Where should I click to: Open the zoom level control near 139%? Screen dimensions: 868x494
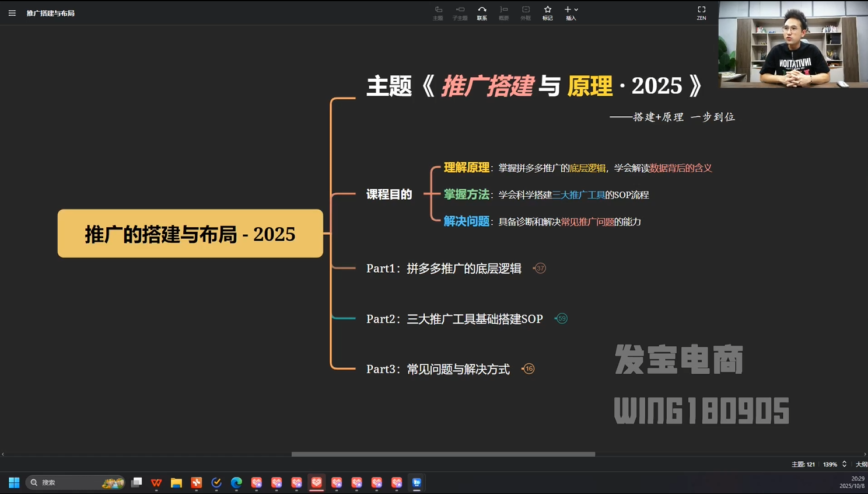[x=831, y=464]
